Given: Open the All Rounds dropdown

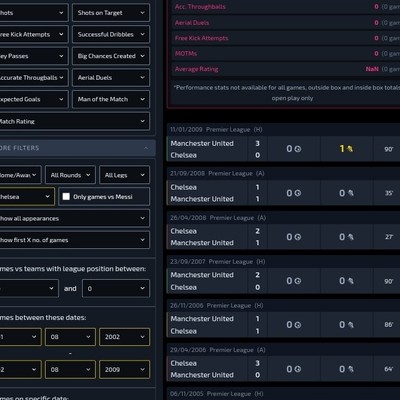Looking at the screenshot, I should [x=70, y=175].
